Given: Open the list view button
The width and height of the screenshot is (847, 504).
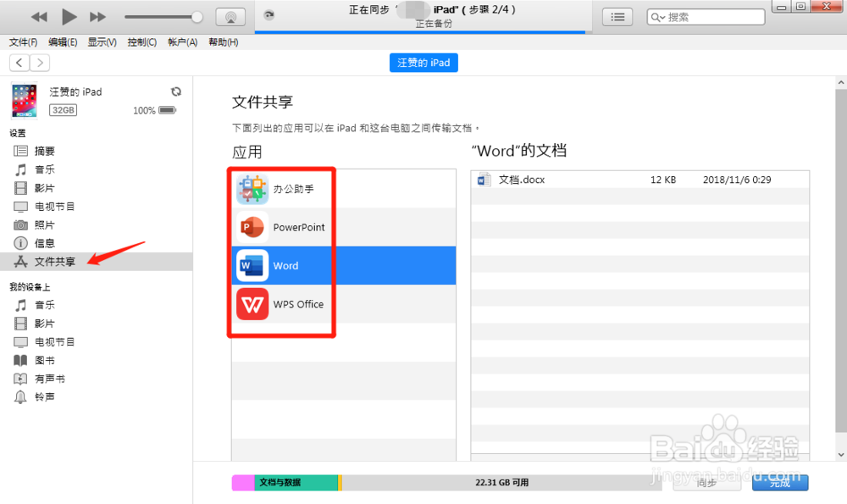Looking at the screenshot, I should [617, 17].
